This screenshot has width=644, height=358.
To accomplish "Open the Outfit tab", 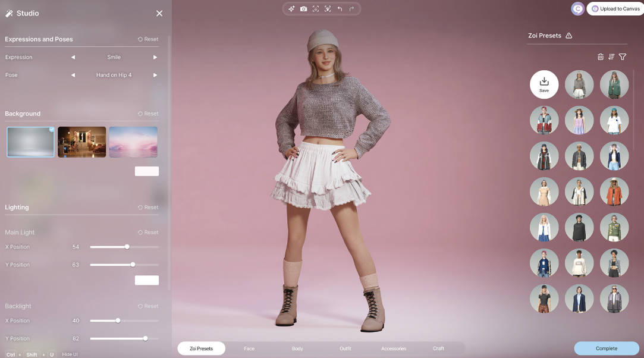I will click(x=345, y=348).
